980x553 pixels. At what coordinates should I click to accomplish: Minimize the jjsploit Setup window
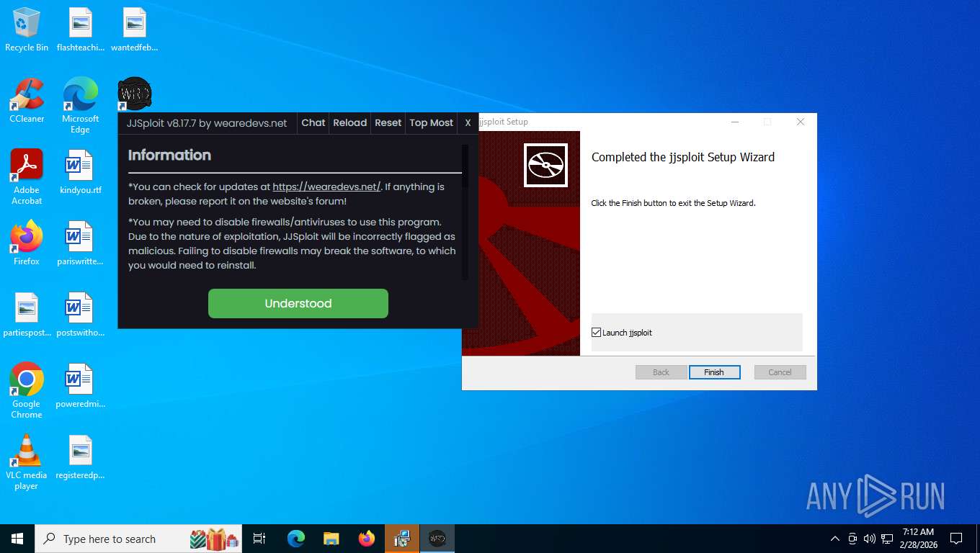click(734, 122)
